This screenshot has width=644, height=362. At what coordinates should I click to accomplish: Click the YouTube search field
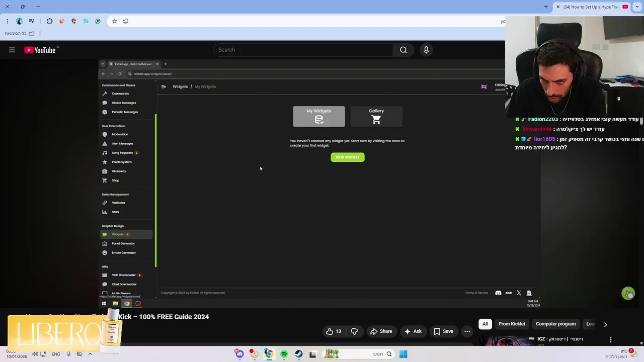[303, 50]
